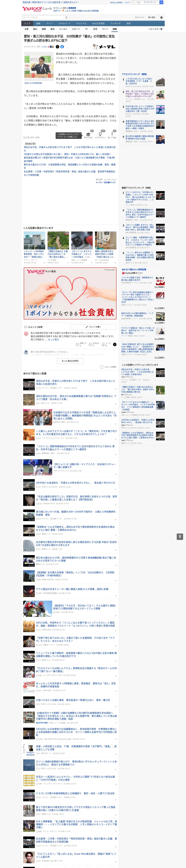
Task: Share article on Facebook icon
Action: 62,47
